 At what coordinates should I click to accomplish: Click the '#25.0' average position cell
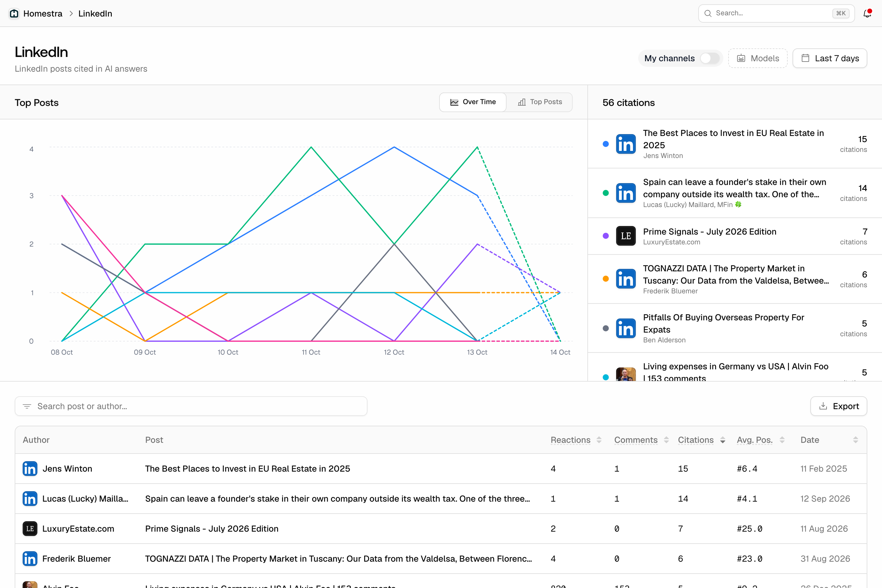[750, 529]
